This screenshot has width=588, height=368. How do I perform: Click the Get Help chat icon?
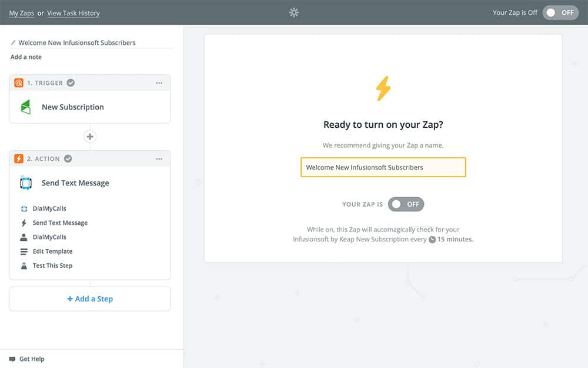tap(12, 359)
